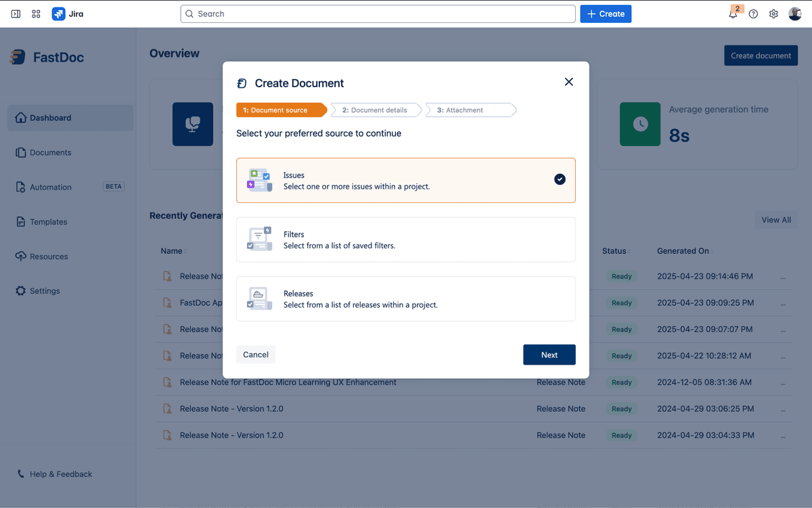
Task: Select the Issues source option
Action: pos(405,181)
